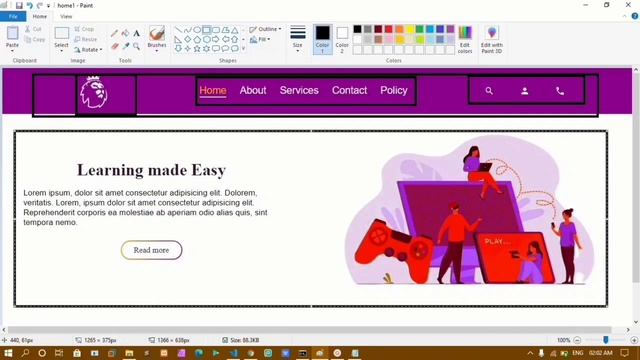Open the notification center on taskbar

[624, 353]
